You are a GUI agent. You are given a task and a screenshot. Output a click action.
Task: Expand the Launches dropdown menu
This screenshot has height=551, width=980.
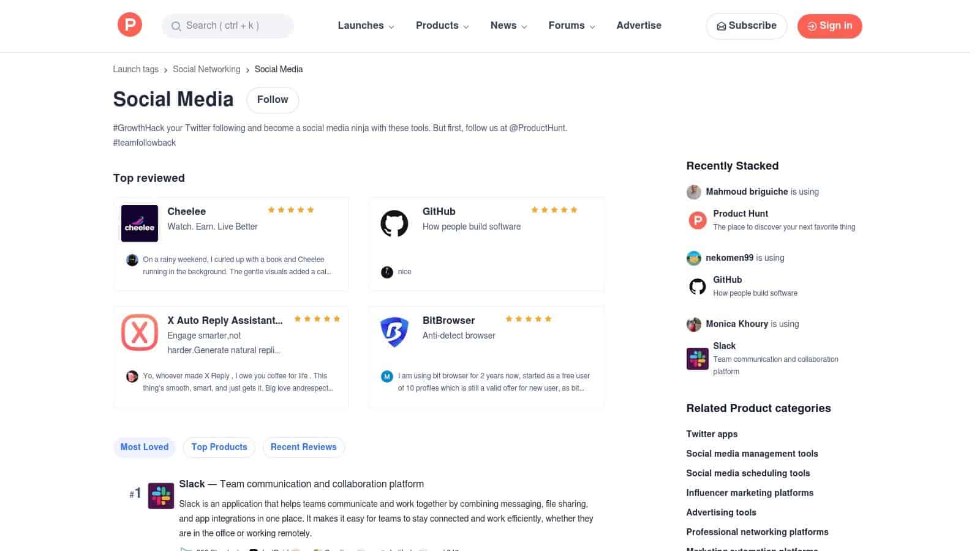click(366, 26)
